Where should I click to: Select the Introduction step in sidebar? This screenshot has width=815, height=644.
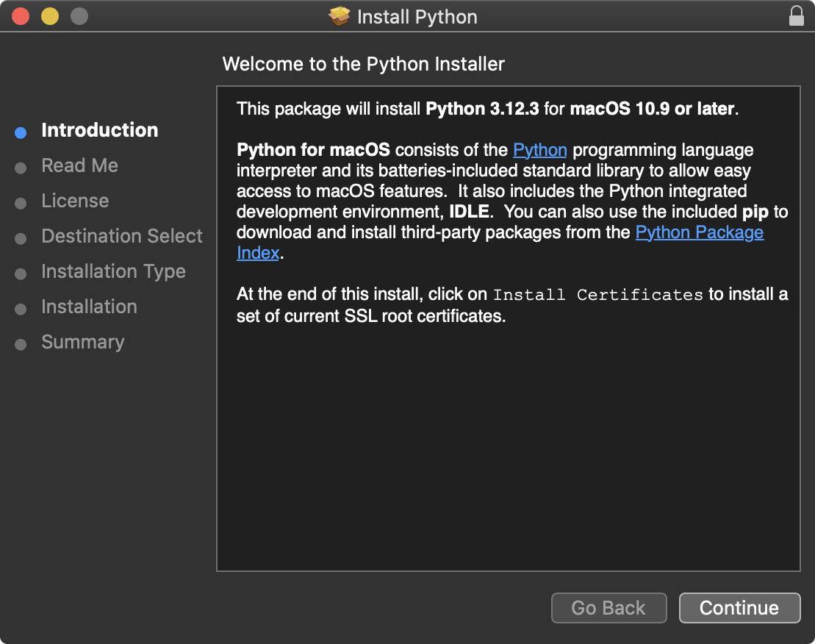click(x=99, y=130)
